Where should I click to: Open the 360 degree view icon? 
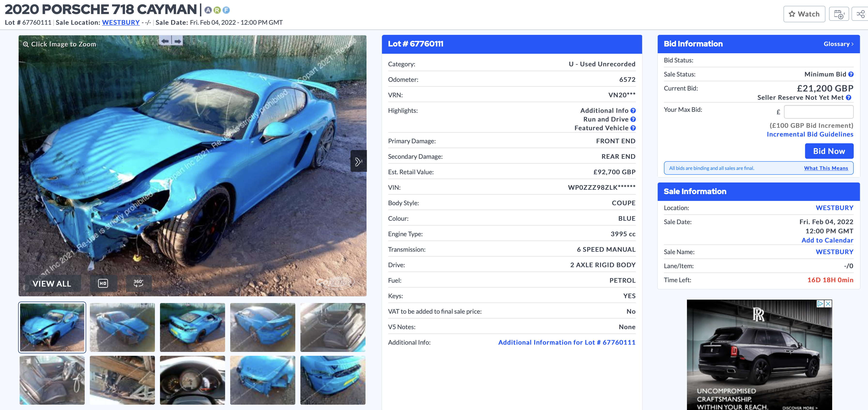tap(138, 283)
